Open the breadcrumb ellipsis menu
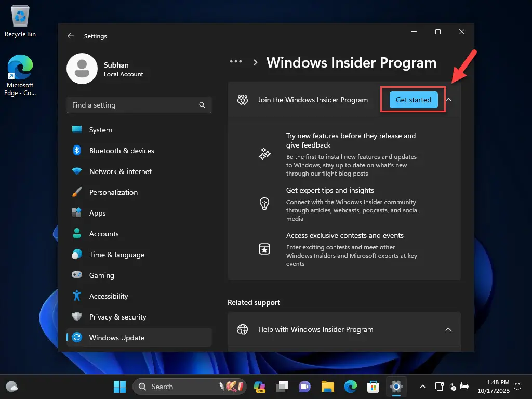This screenshot has width=532, height=399. tap(236, 62)
